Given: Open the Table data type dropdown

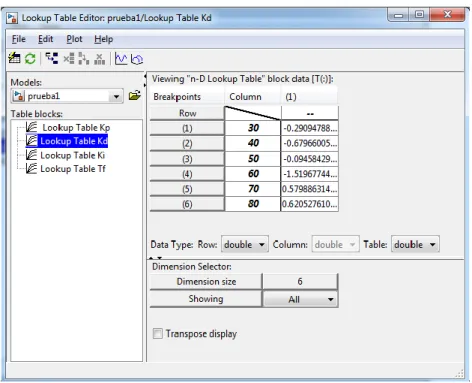Looking at the screenshot, I should click(x=415, y=245).
